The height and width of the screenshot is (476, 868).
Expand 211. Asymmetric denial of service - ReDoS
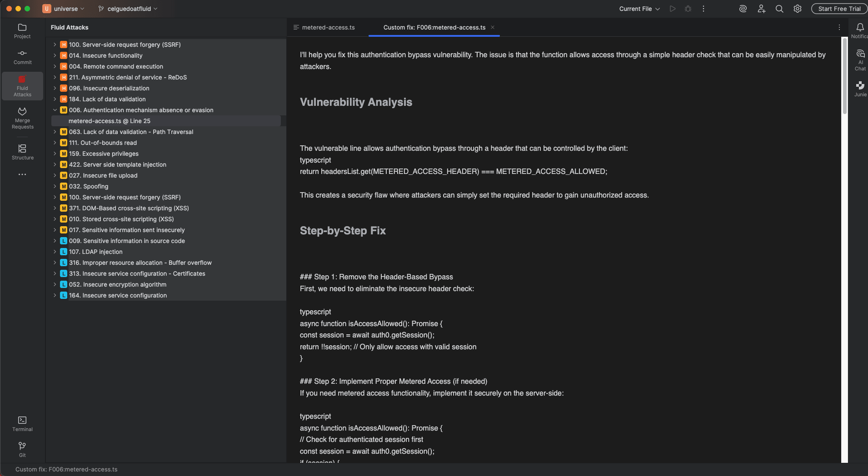(x=55, y=77)
